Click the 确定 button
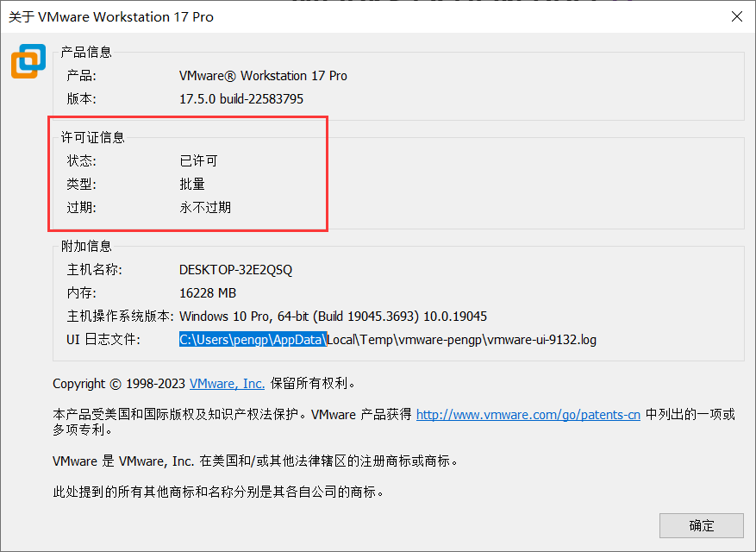The width and height of the screenshot is (756, 552). coord(701,525)
